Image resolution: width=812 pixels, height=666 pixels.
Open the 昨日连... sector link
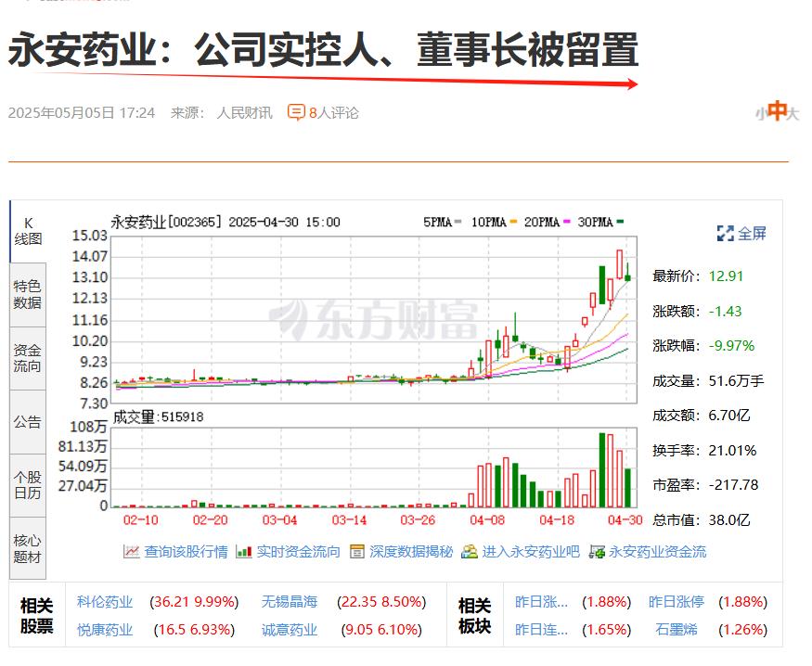(x=541, y=630)
